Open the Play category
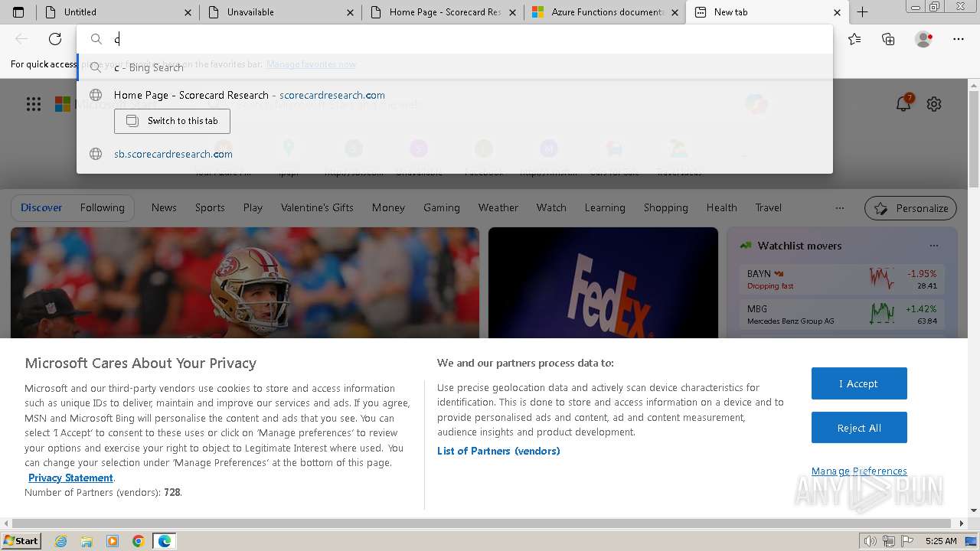Viewport: 980px width, 551px height. click(253, 207)
